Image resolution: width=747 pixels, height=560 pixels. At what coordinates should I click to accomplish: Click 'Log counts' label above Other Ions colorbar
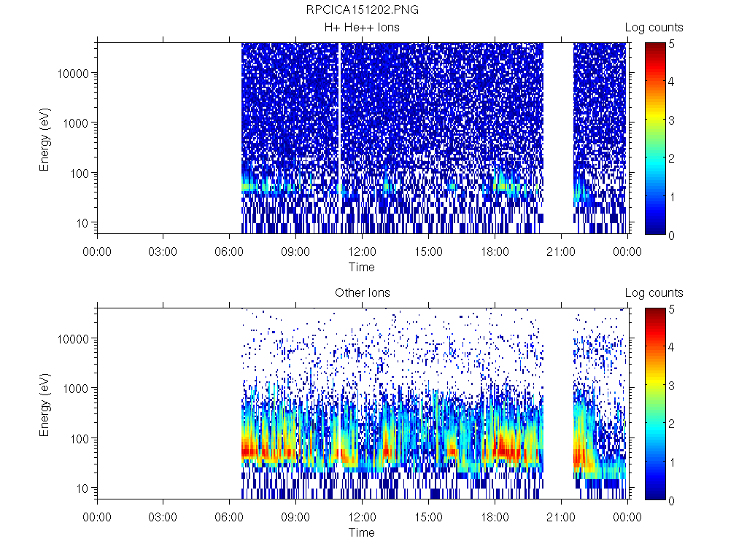(654, 293)
